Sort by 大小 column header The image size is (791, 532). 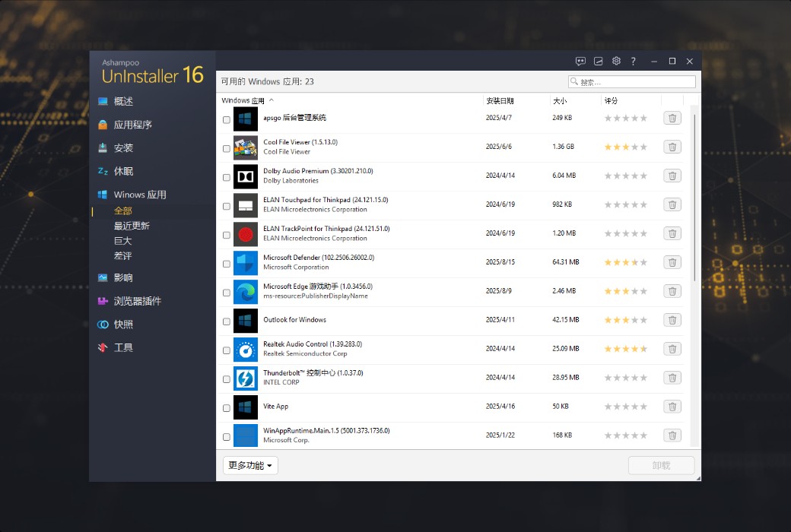560,101
